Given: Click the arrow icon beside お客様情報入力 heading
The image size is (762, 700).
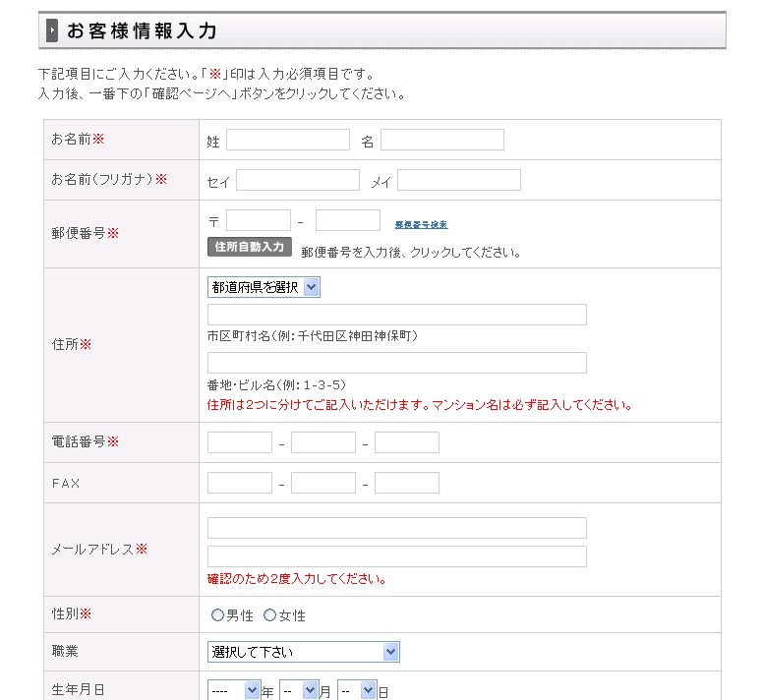Looking at the screenshot, I should (52, 31).
